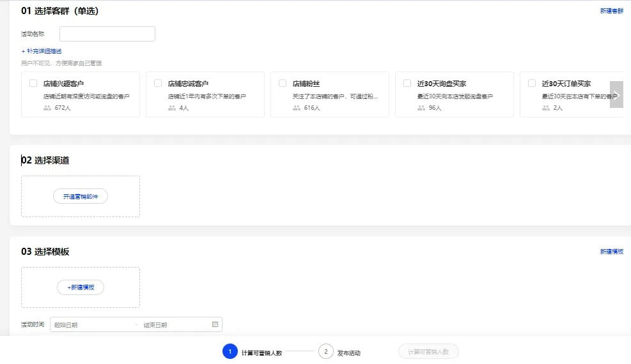Click the calendar icon in date field
The height and width of the screenshot is (364, 631).
[x=215, y=324]
